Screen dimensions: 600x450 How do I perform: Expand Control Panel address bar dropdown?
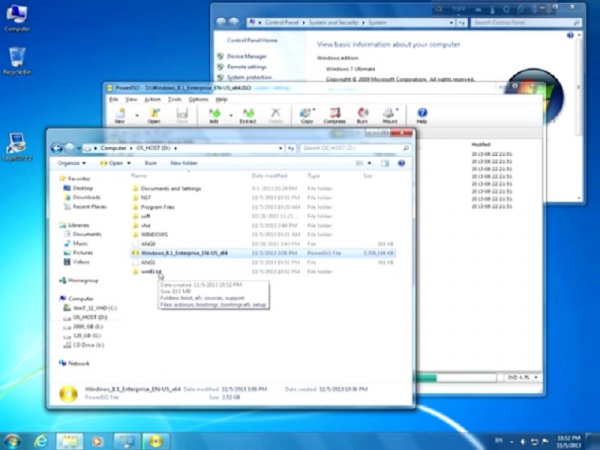point(451,23)
